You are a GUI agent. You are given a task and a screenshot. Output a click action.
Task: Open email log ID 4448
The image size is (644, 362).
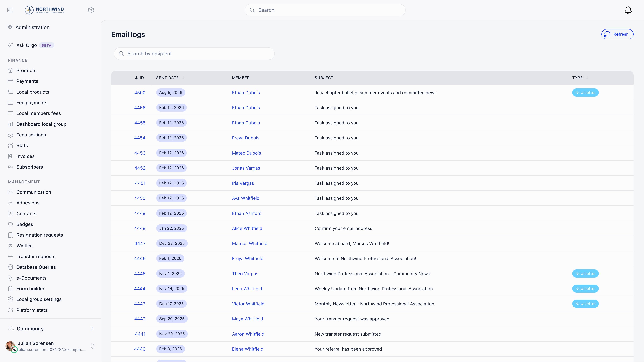[x=140, y=228]
